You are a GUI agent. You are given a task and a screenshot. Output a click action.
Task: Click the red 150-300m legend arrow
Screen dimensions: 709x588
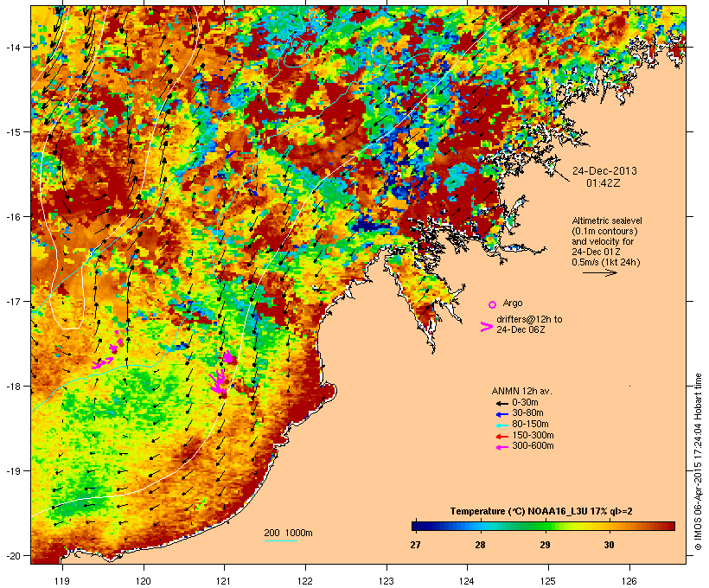pos(502,436)
